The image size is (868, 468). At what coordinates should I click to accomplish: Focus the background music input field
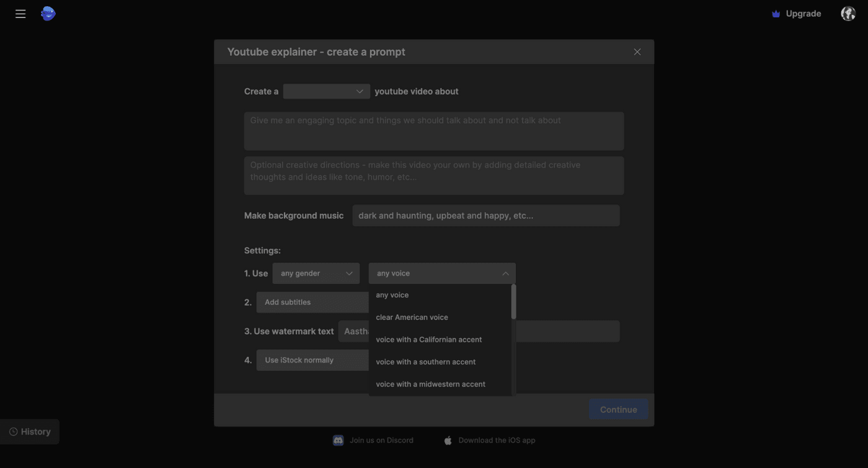pos(485,216)
